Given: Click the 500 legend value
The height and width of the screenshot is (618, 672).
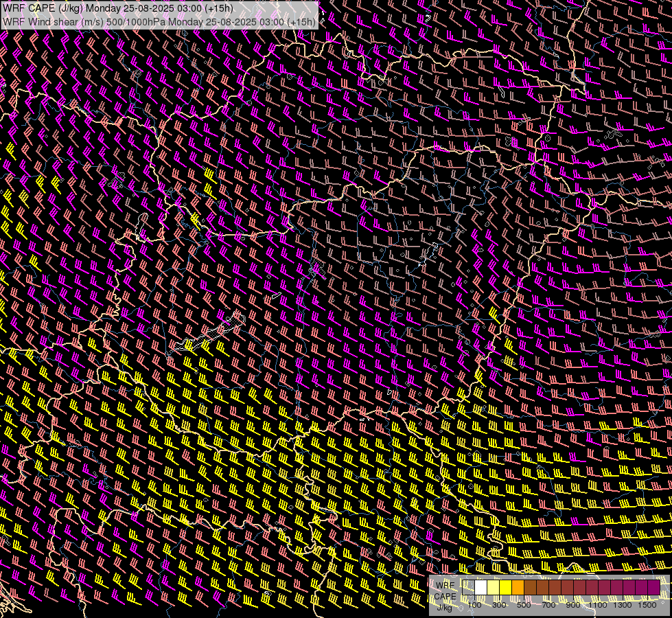Looking at the screenshot, I should 524,605.
